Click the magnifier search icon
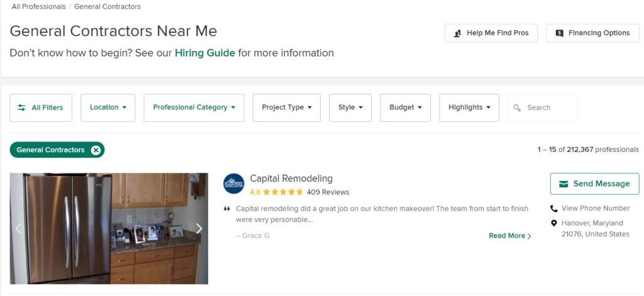This screenshot has height=296, width=644. tap(517, 107)
